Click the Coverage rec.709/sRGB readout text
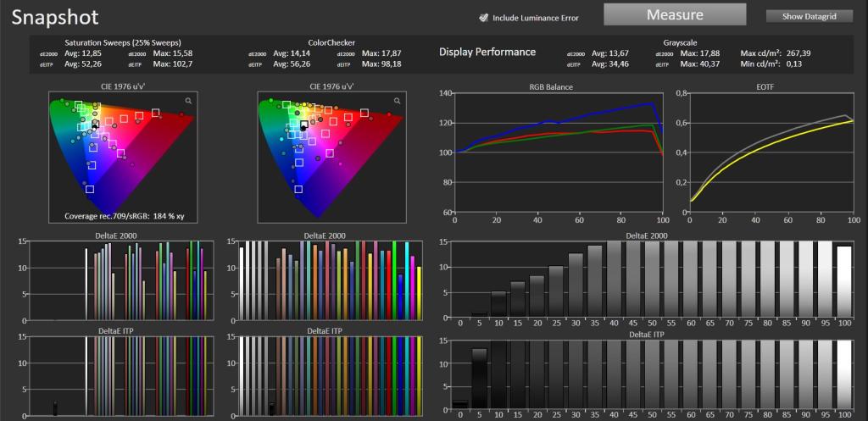The height and width of the screenshot is (421, 868). pos(125,216)
